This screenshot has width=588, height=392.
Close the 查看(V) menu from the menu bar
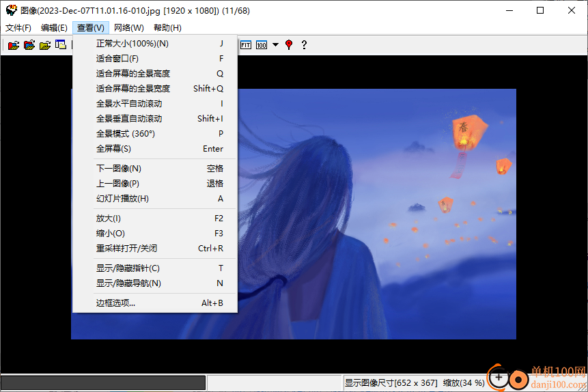[x=91, y=28]
